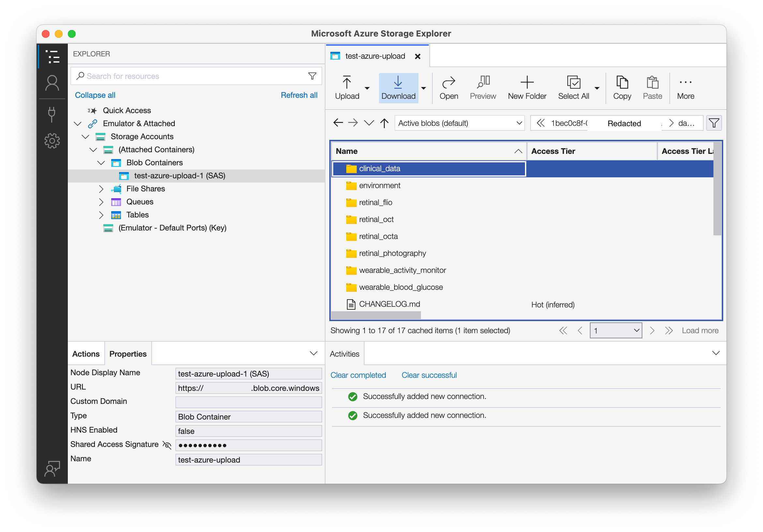Select the test-azure-upload editor tab
Image resolution: width=763 pixels, height=532 pixels.
pos(375,56)
